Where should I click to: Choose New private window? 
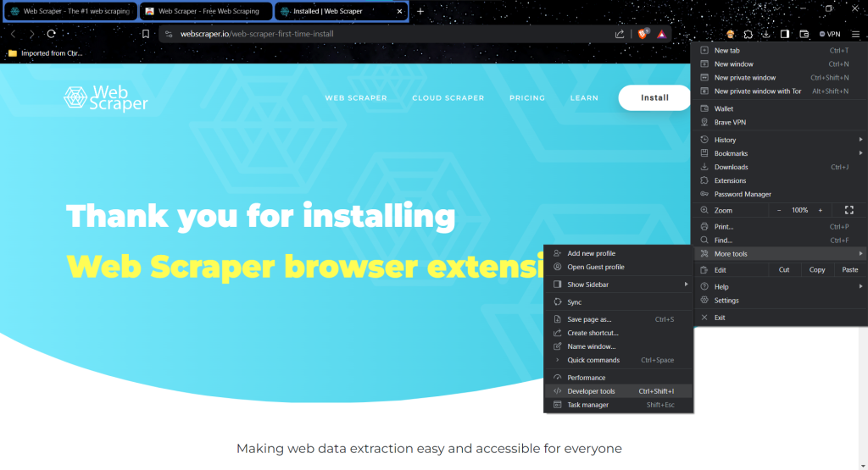click(x=778, y=77)
